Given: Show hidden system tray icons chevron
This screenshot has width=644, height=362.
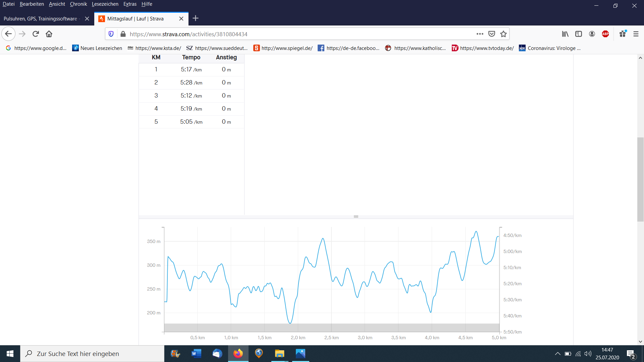Looking at the screenshot, I should [557, 354].
